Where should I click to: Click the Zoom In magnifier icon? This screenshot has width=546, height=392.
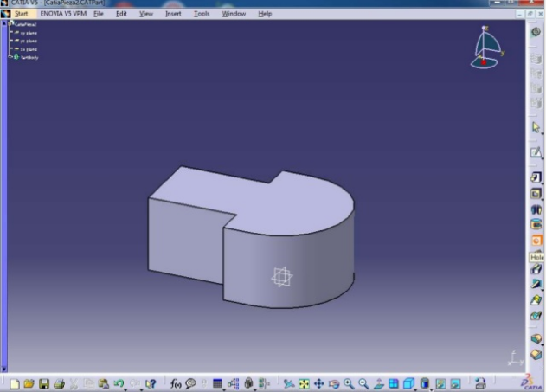pyautogui.click(x=349, y=383)
